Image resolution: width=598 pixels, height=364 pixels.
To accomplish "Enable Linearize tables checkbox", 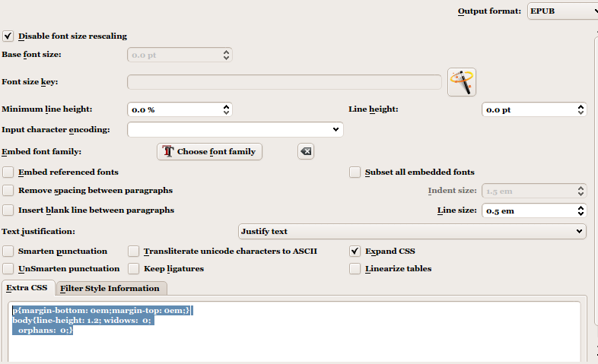I will pyautogui.click(x=355, y=268).
